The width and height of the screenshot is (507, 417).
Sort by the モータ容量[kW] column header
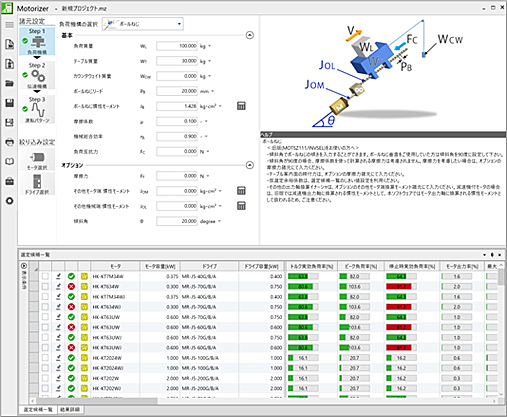point(160,266)
